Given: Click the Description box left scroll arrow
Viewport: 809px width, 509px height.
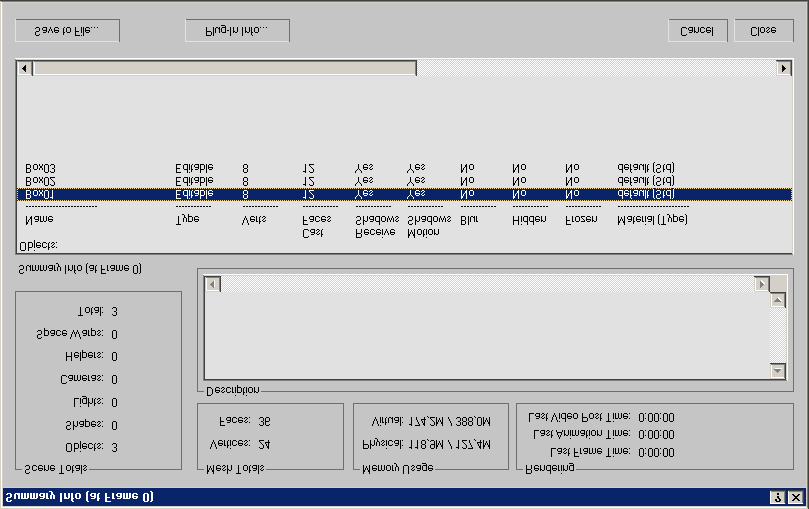Looking at the screenshot, I should (213, 284).
